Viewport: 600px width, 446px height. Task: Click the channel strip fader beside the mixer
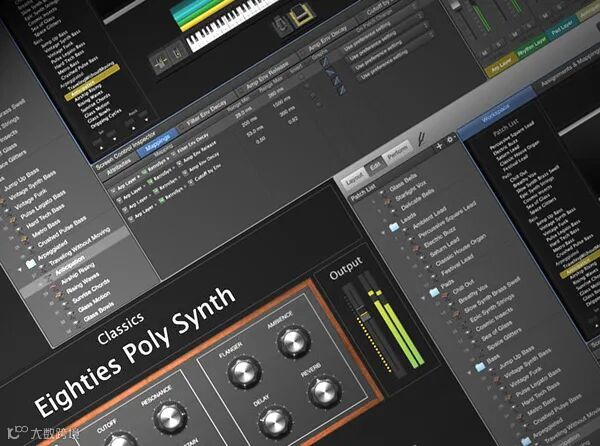click(455, 4)
